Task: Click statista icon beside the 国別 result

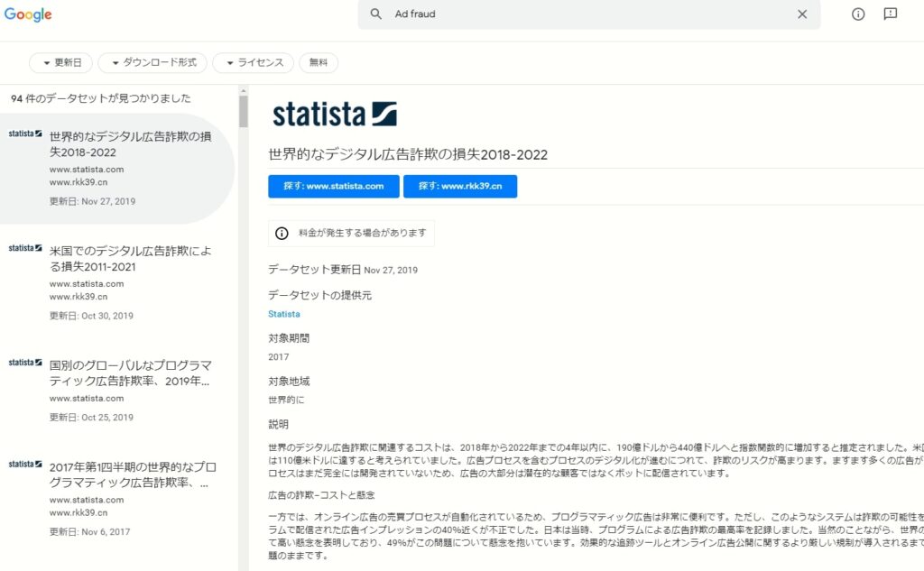Action: pos(25,363)
